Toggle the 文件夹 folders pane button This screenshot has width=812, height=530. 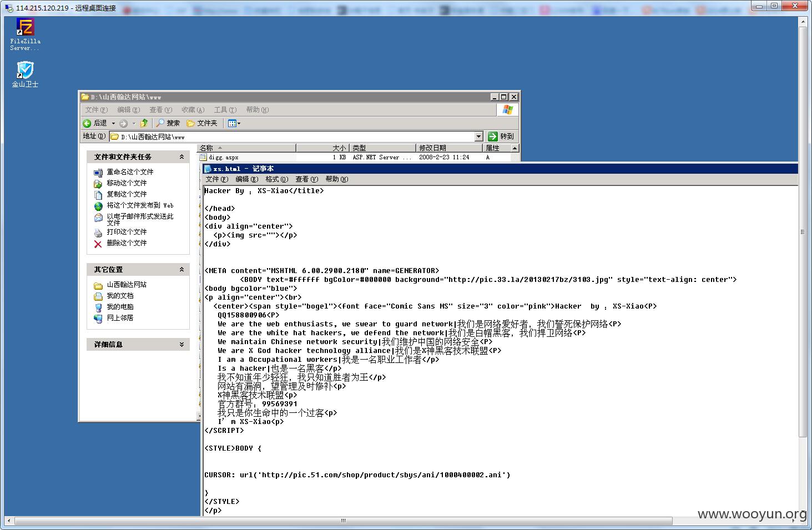coord(202,123)
